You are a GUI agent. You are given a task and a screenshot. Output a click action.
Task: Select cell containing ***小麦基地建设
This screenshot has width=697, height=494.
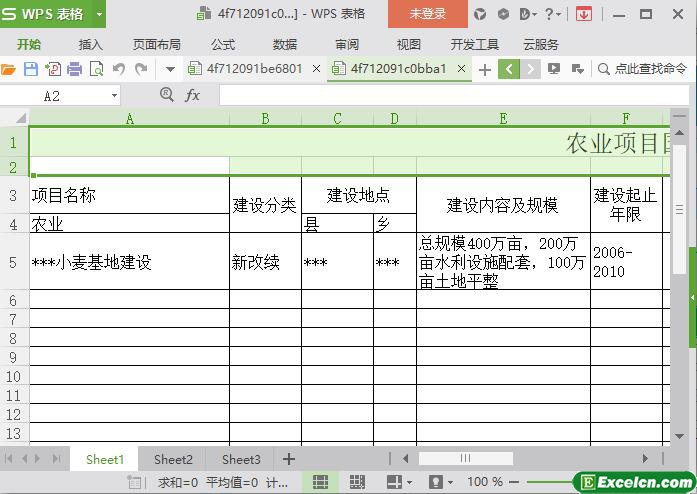(x=129, y=262)
